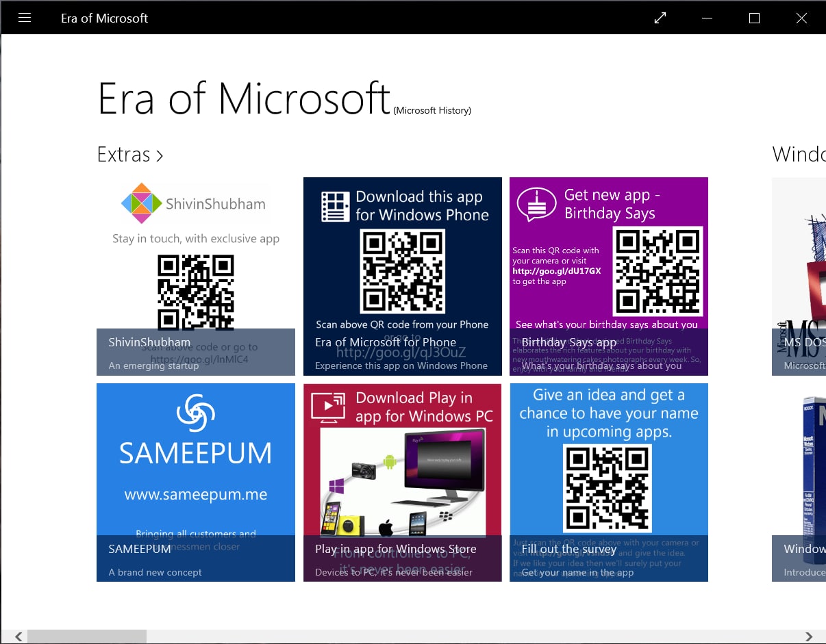
Task: Click 'An emerging startup' caption
Action: 153,365
